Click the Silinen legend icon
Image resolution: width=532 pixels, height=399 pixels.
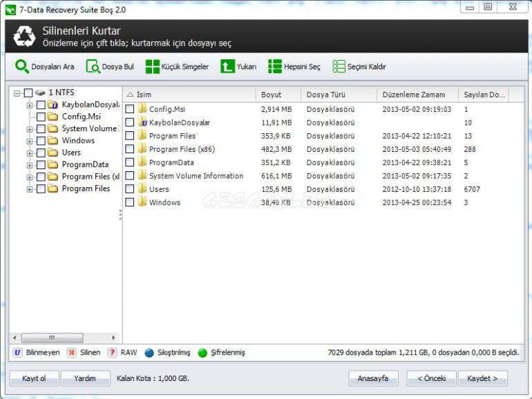tap(72, 353)
